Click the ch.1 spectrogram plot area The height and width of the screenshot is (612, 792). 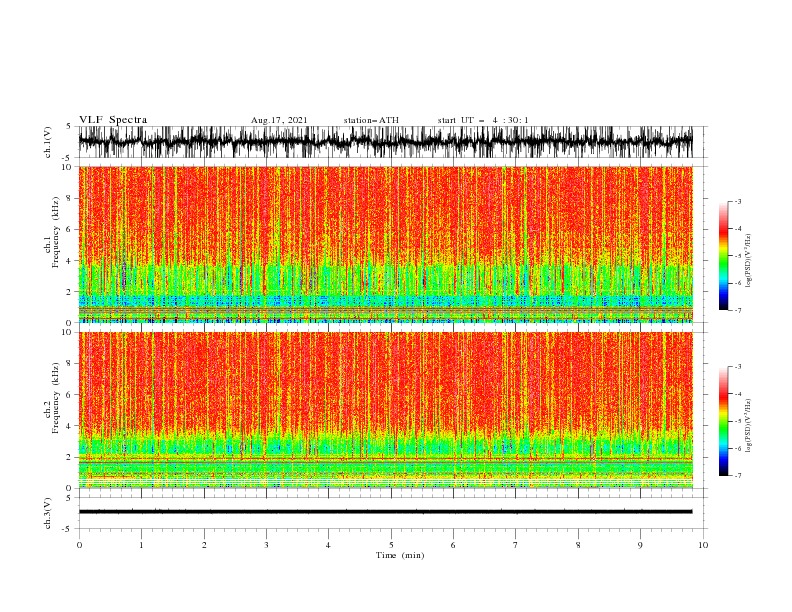point(385,244)
